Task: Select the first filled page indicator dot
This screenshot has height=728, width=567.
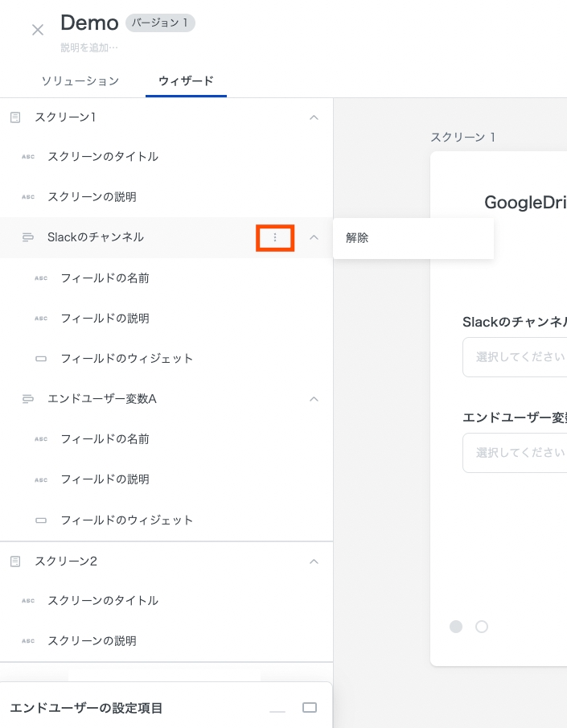Action: click(456, 627)
